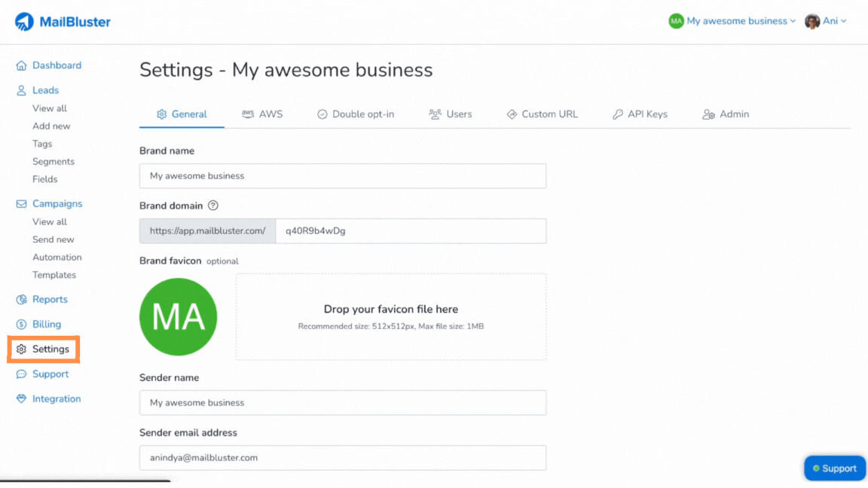Switch to the API Keys tab

640,114
